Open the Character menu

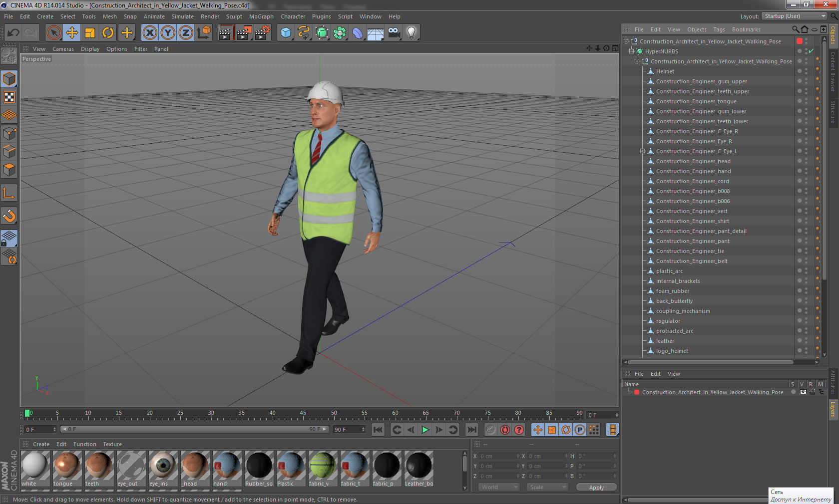point(293,16)
